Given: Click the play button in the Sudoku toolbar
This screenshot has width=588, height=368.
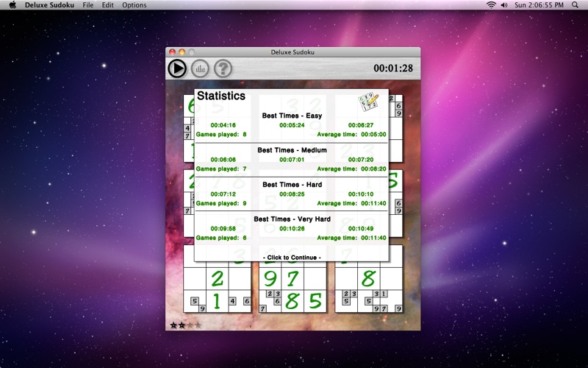Looking at the screenshot, I should 176,68.
